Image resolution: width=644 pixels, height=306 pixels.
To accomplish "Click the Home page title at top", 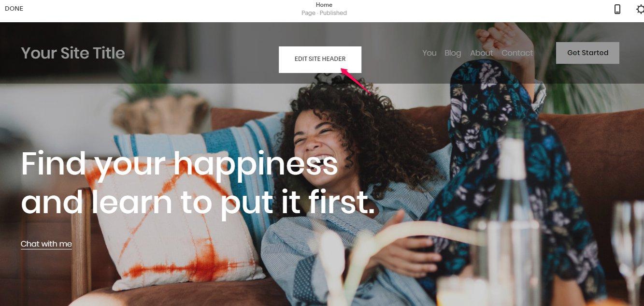I will [x=324, y=5].
